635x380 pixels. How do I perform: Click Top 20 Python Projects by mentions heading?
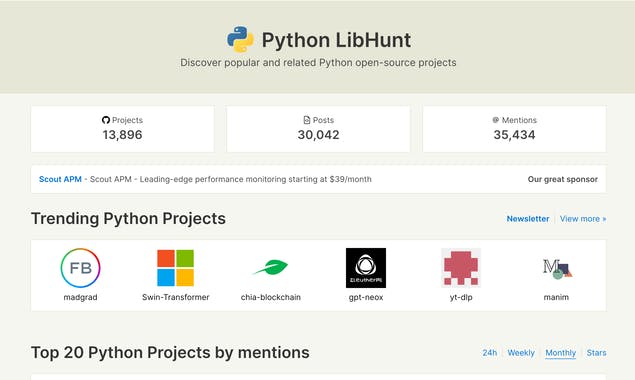pos(170,352)
